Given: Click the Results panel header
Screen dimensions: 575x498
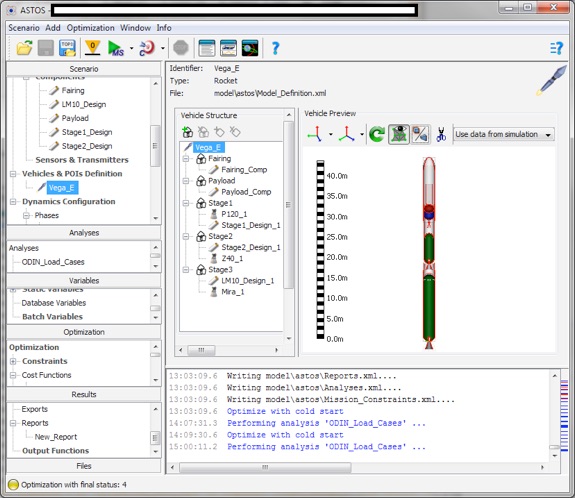Looking at the screenshot, I should pyautogui.click(x=84, y=395).
